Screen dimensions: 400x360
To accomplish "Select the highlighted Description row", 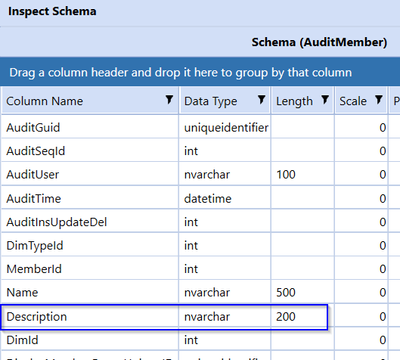I will coord(200,316).
